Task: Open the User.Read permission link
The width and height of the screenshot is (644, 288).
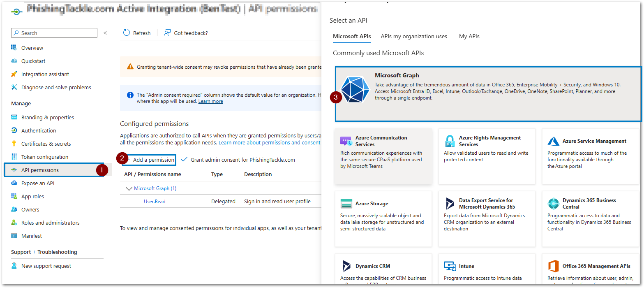Action: pos(155,202)
